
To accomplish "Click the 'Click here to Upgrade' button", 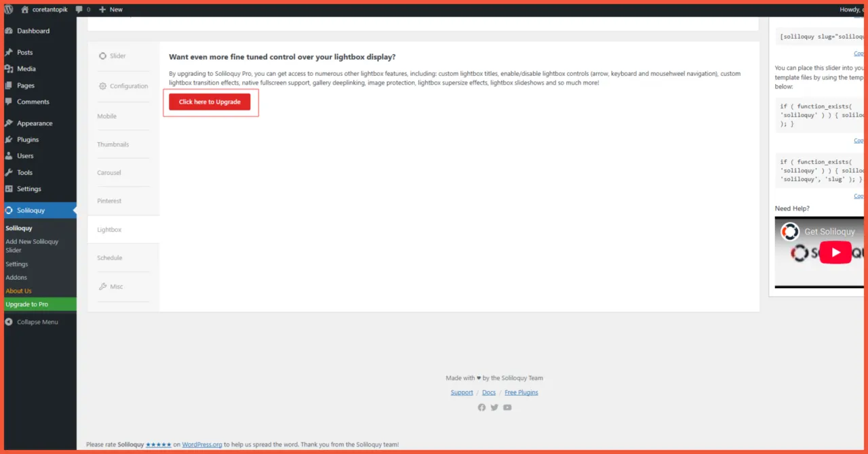I will point(210,102).
